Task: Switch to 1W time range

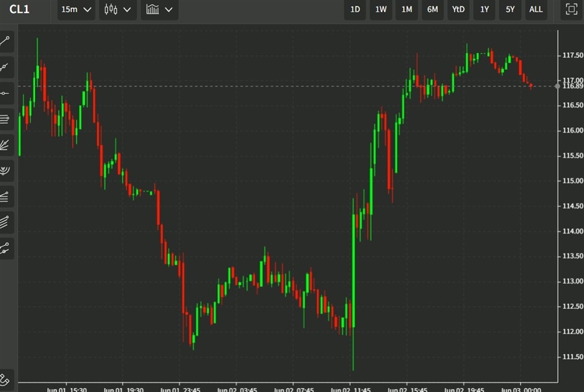Action: pyautogui.click(x=381, y=10)
